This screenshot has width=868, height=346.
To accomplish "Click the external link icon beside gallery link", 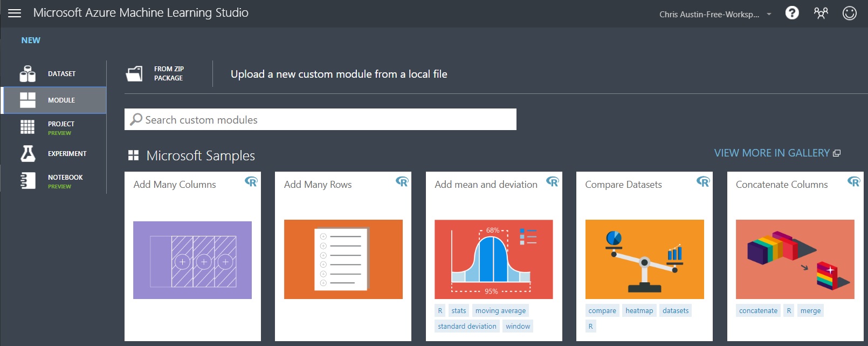I will (837, 153).
